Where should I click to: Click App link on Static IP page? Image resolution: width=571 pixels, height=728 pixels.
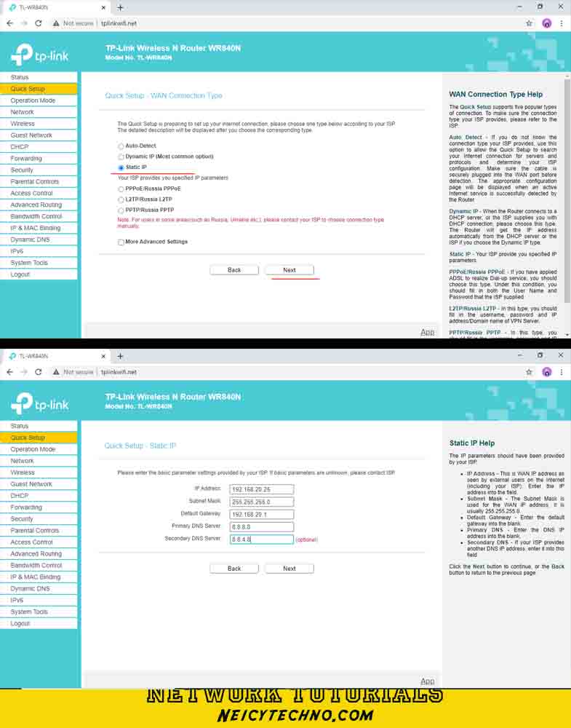(x=427, y=681)
